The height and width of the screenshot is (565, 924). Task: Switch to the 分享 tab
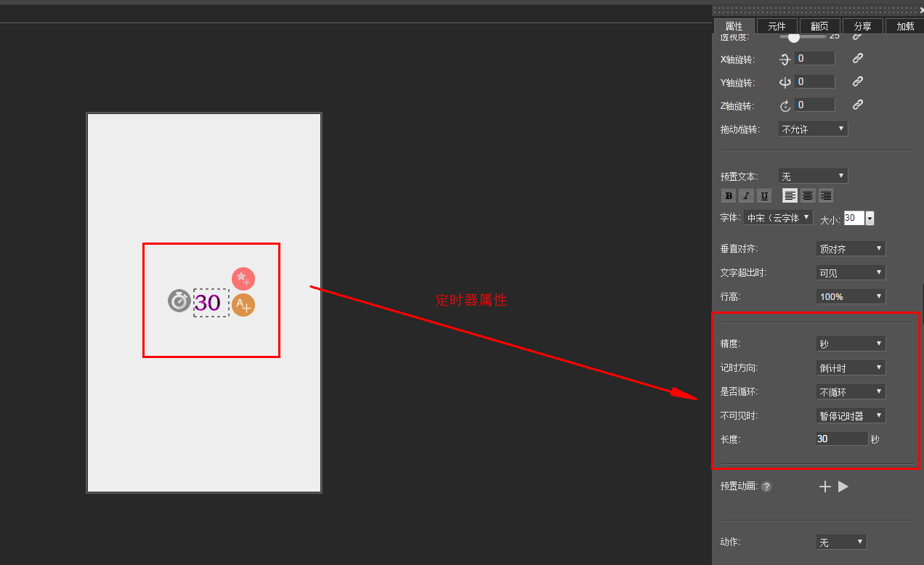tap(862, 26)
